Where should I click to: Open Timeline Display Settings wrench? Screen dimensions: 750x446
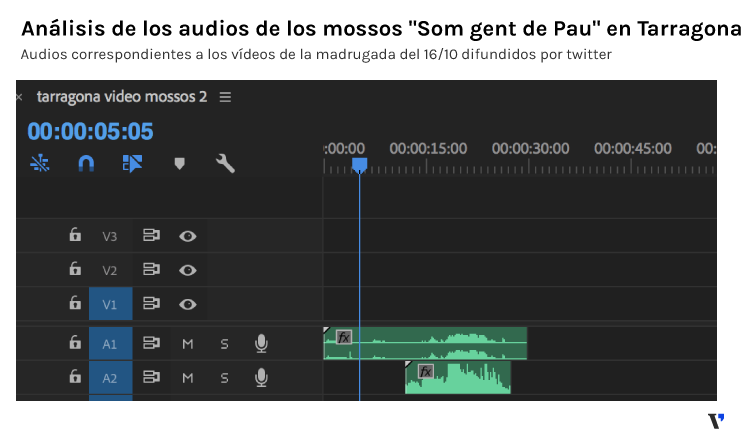226,163
